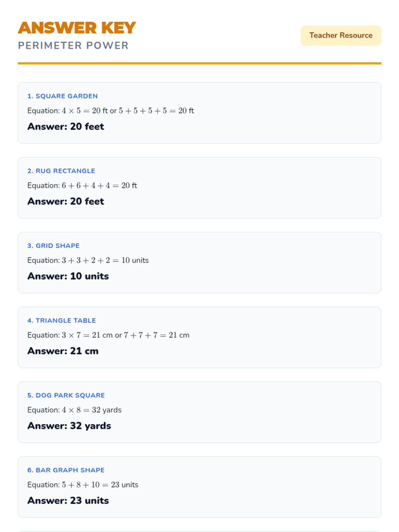This screenshot has height=532, width=399.
Task: Click the PERIMETER POWER subtitle
Action: (x=73, y=46)
